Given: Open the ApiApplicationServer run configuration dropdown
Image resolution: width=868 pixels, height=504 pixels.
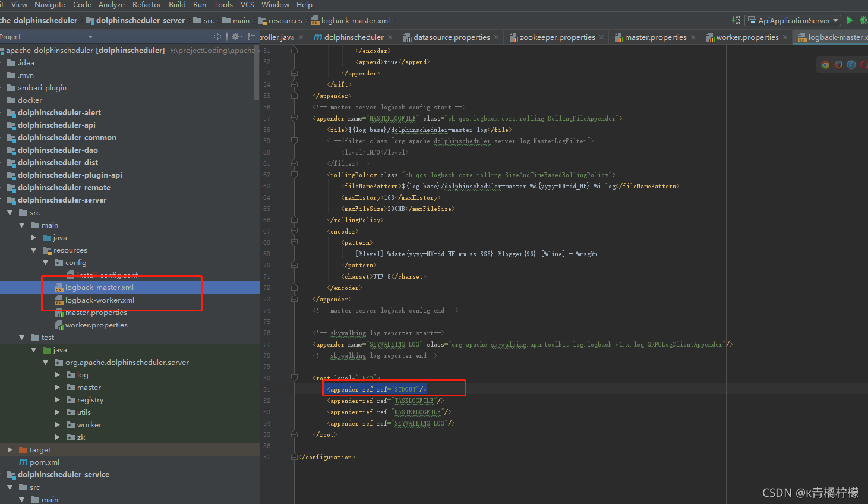Looking at the screenshot, I should 793,20.
